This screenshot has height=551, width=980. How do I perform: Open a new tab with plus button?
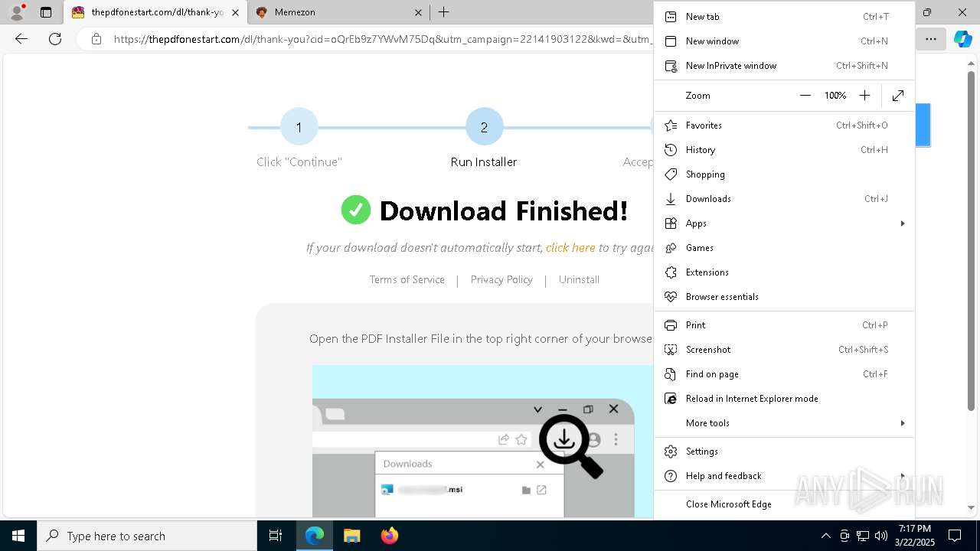tap(443, 12)
